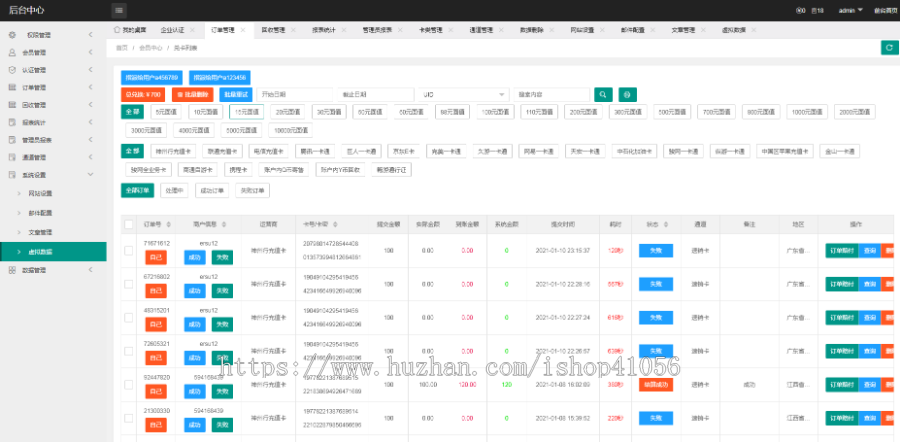Open the UID dropdown selector
The width and height of the screenshot is (900, 442).
tap(463, 94)
